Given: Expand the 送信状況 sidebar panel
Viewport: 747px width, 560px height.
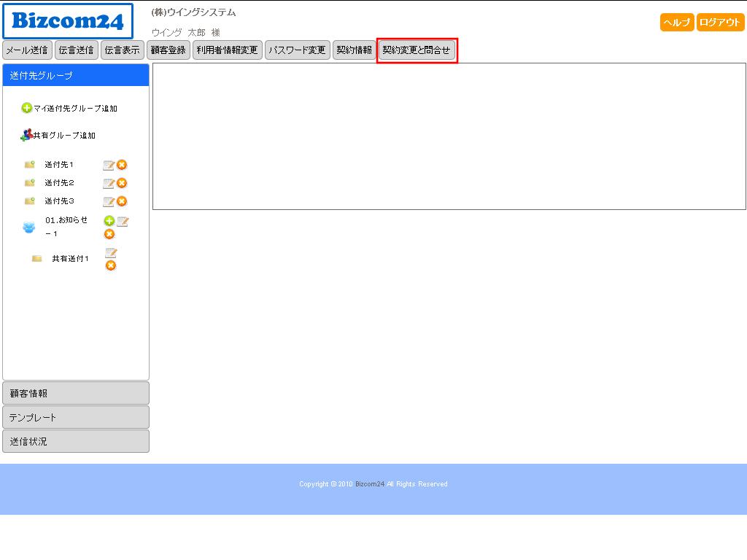Looking at the screenshot, I should pyautogui.click(x=76, y=441).
